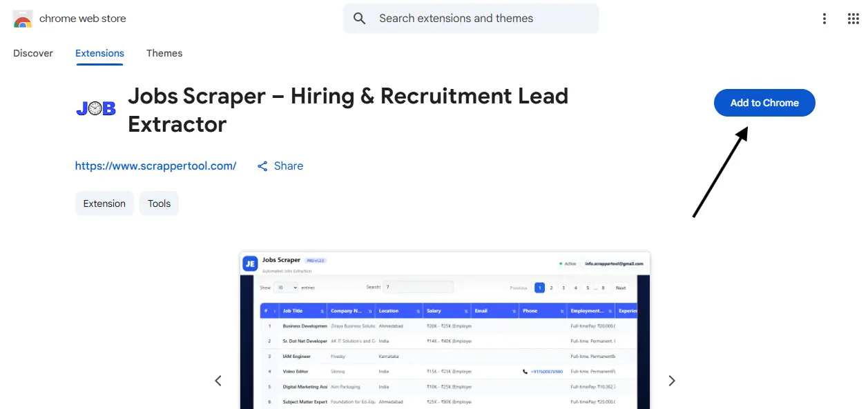The height and width of the screenshot is (409, 868).
Task: Open the three-dot options menu
Action: click(824, 19)
